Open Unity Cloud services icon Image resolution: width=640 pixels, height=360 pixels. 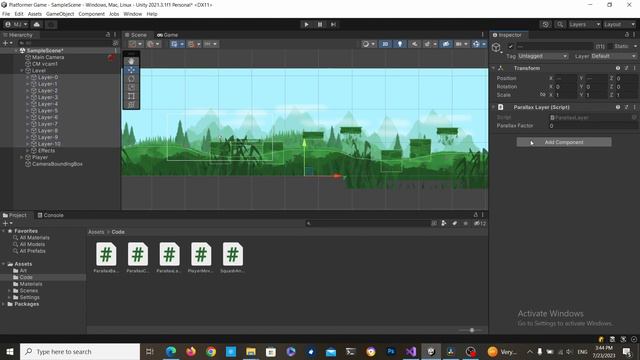click(36, 24)
